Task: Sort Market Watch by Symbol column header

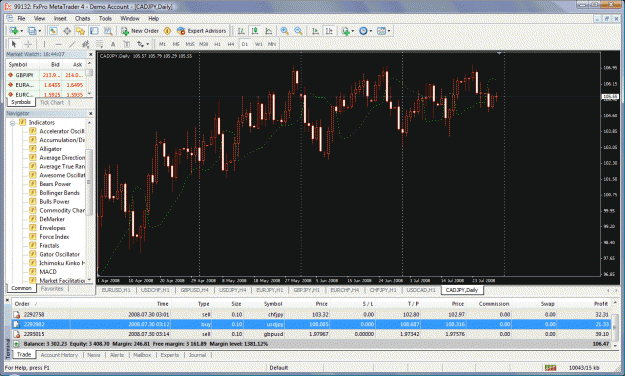Action: click(18, 64)
